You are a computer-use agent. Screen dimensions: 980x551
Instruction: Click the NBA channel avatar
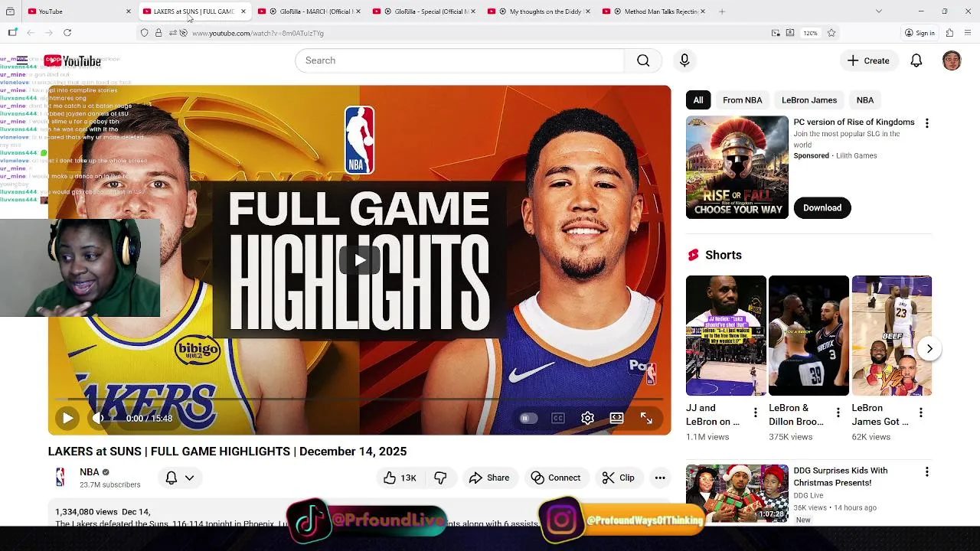[x=60, y=478]
